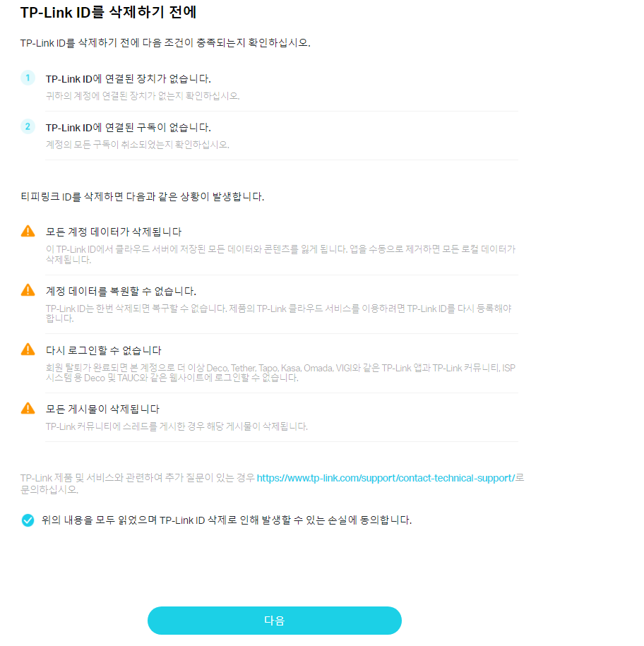Viewport: 644px width, 646px height.
Task: Click sentence 티피링크 ID를 삭제하면 다음과 같은 상황
Action: (x=143, y=196)
